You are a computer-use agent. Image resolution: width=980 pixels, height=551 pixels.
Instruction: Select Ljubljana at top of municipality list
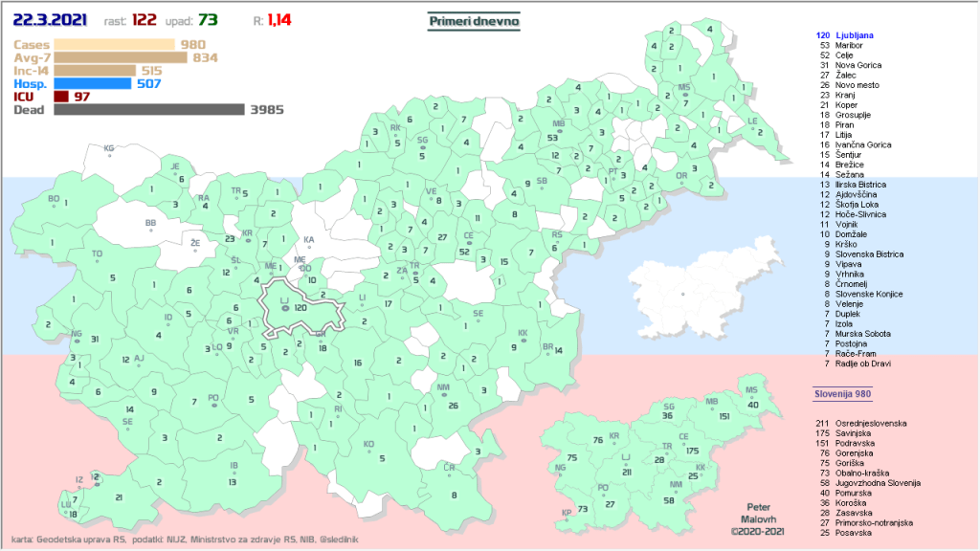[x=840, y=35]
